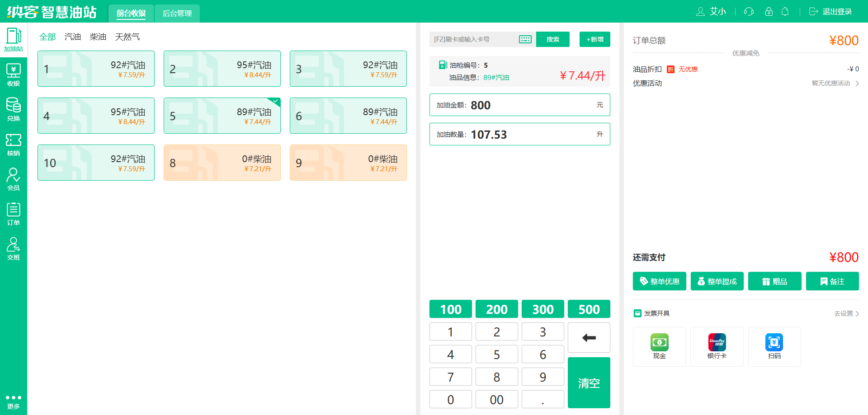Viewport: 868px width, 415px height.
Task: Click the 加油金额 amount field
Action: pyautogui.click(x=520, y=105)
